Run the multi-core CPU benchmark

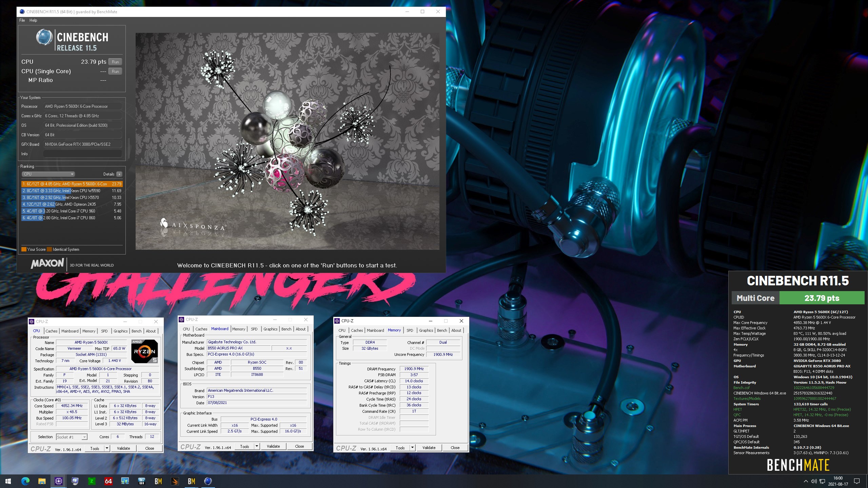115,62
